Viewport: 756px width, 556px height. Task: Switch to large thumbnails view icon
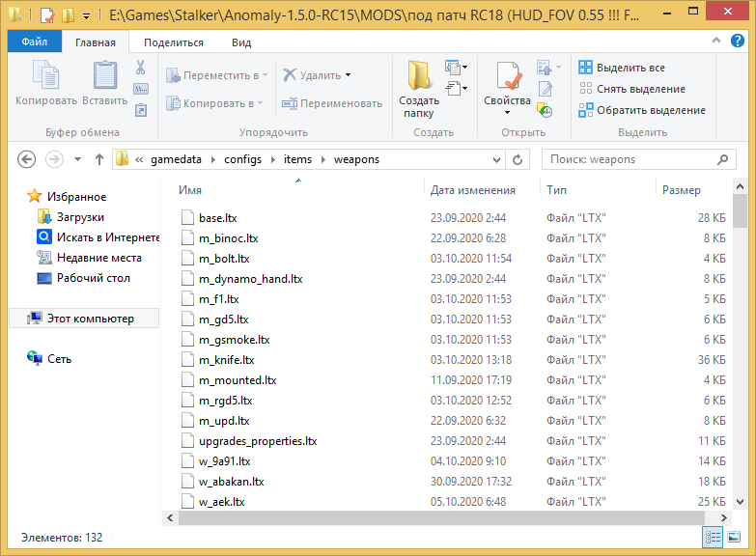coord(735,537)
